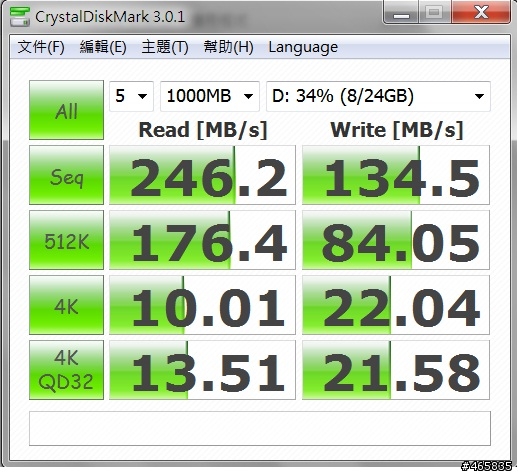The width and height of the screenshot is (518, 474).
Task: Expand the drive dropdown showing D: 34%
Action: [x=378, y=96]
